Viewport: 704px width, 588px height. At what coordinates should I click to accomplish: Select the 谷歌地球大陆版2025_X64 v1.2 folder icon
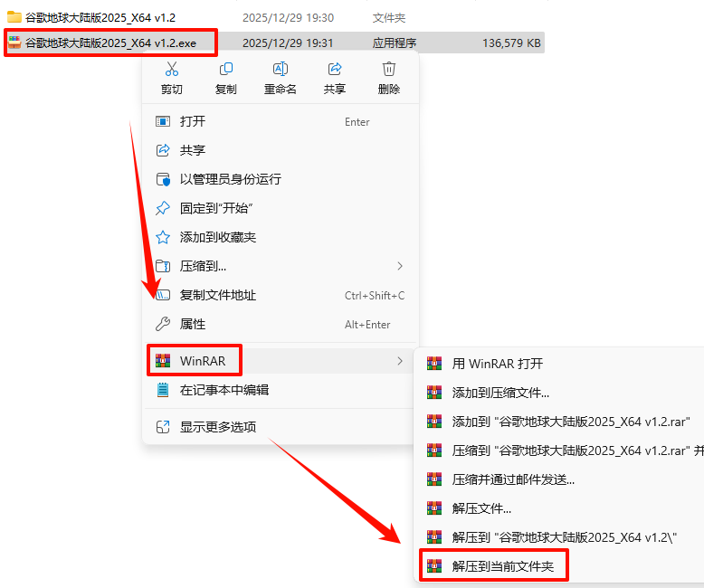click(x=14, y=17)
